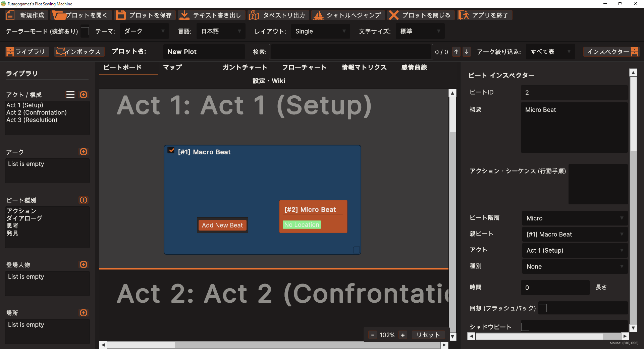The image size is (644, 349).
Task: Click the ビートID field
Action: point(574,93)
